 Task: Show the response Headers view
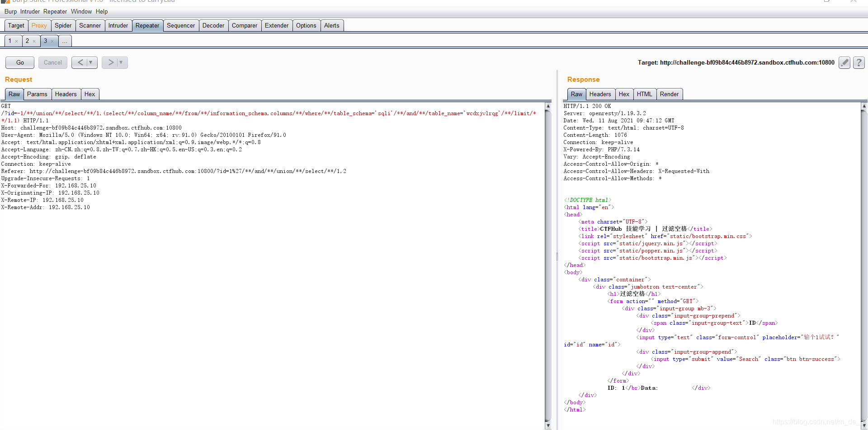[x=600, y=94]
